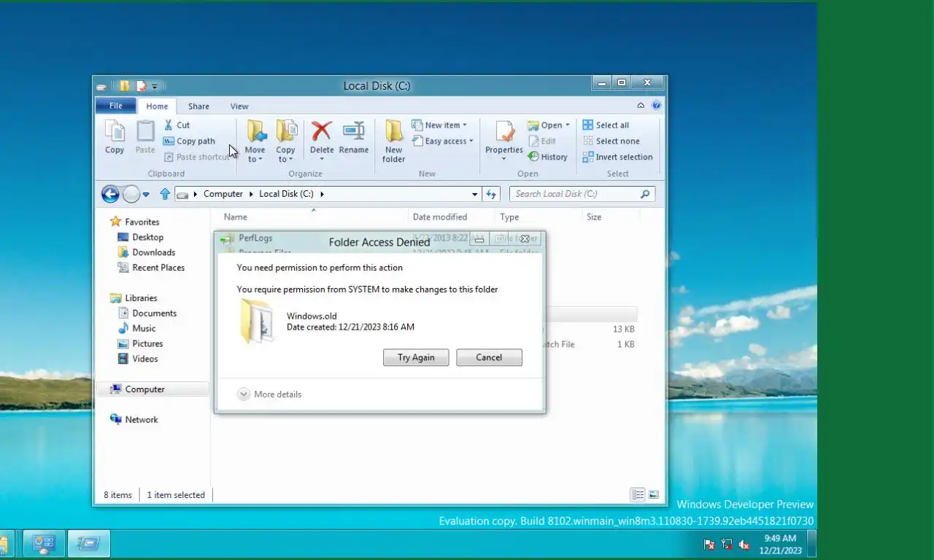Open the New item dropdown

point(439,125)
